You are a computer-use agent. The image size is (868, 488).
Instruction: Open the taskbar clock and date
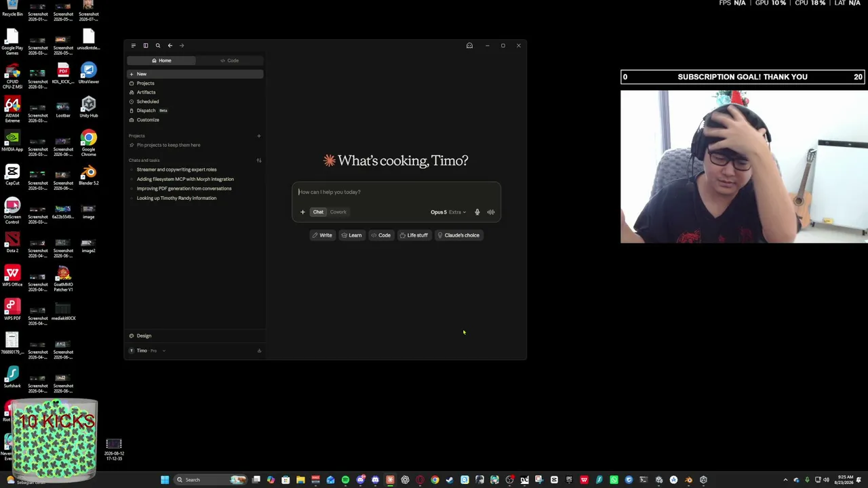(x=844, y=480)
